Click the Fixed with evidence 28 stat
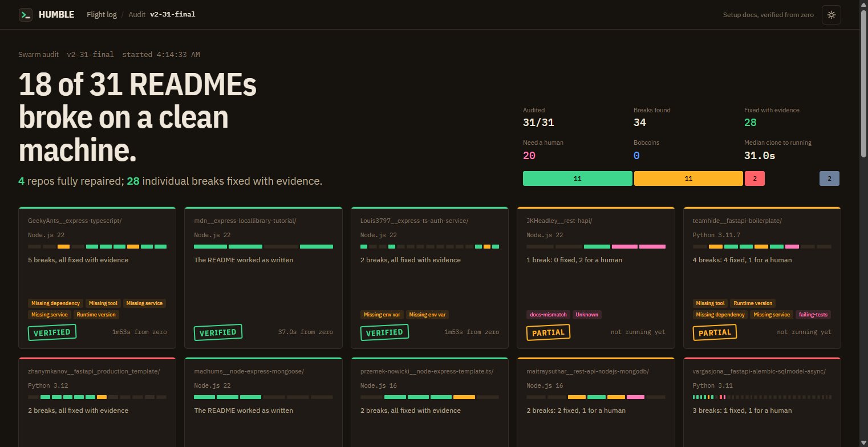This screenshot has width=868, height=447. point(772,117)
